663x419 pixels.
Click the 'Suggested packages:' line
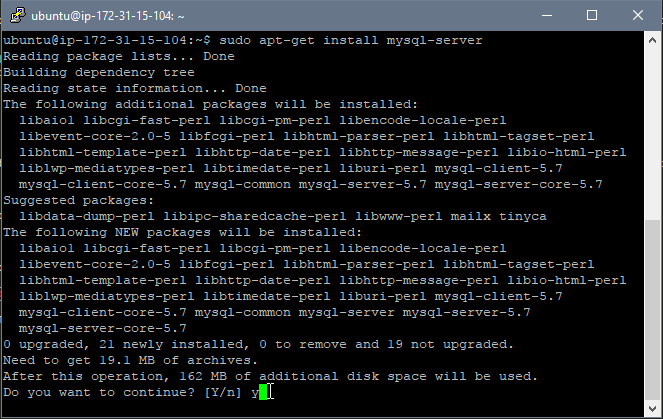pyautogui.click(x=79, y=200)
